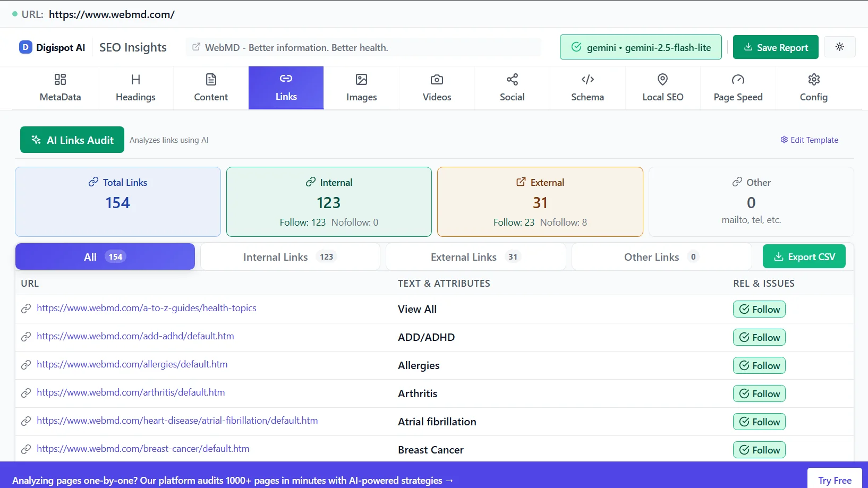Click the REL & ISSUES column header
The height and width of the screenshot is (488, 868).
click(764, 284)
